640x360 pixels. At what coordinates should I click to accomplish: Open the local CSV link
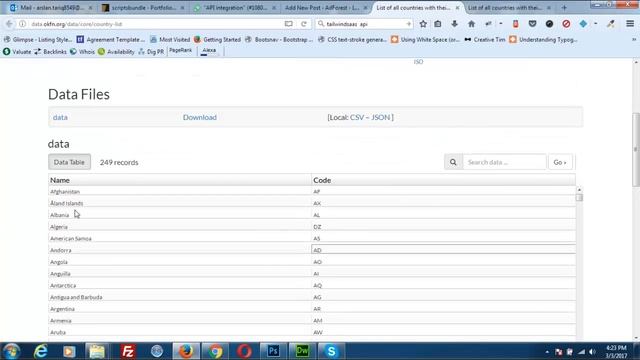click(x=356, y=117)
